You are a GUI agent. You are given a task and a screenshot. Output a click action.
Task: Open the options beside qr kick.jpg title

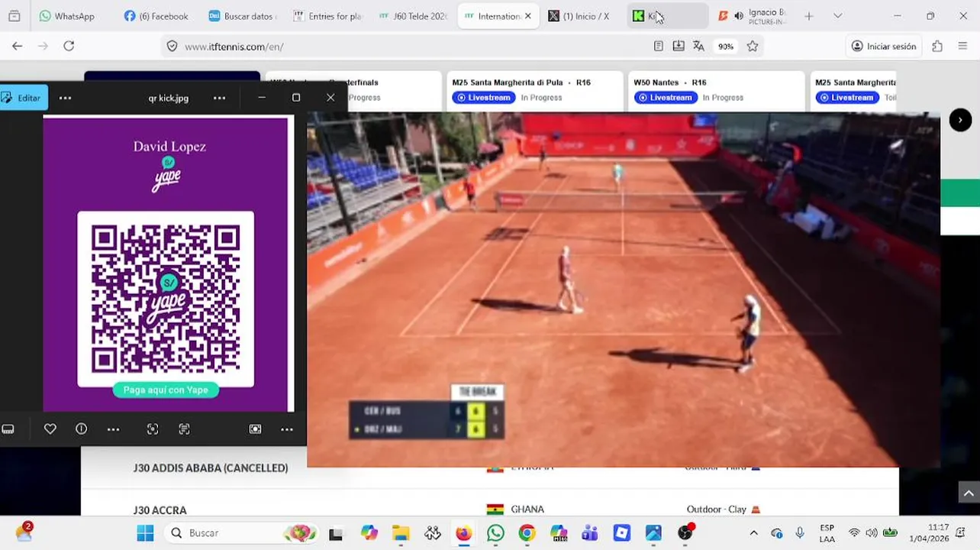(x=219, y=98)
